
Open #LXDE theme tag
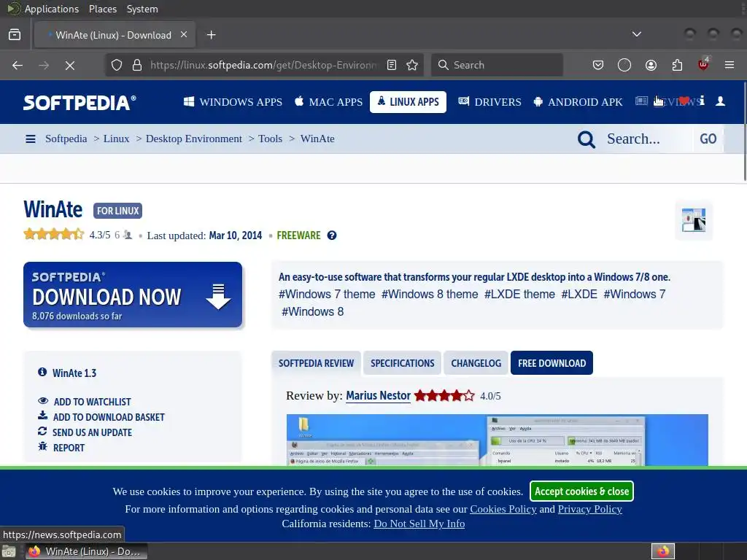tap(519, 295)
